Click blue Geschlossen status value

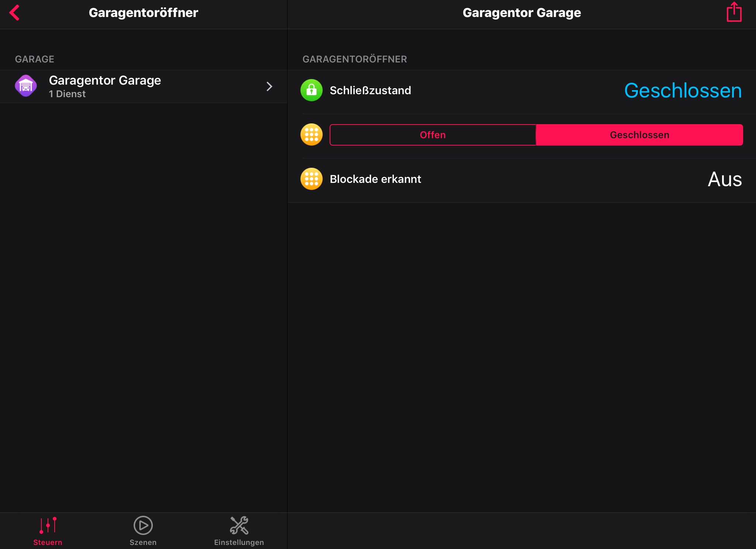click(683, 91)
